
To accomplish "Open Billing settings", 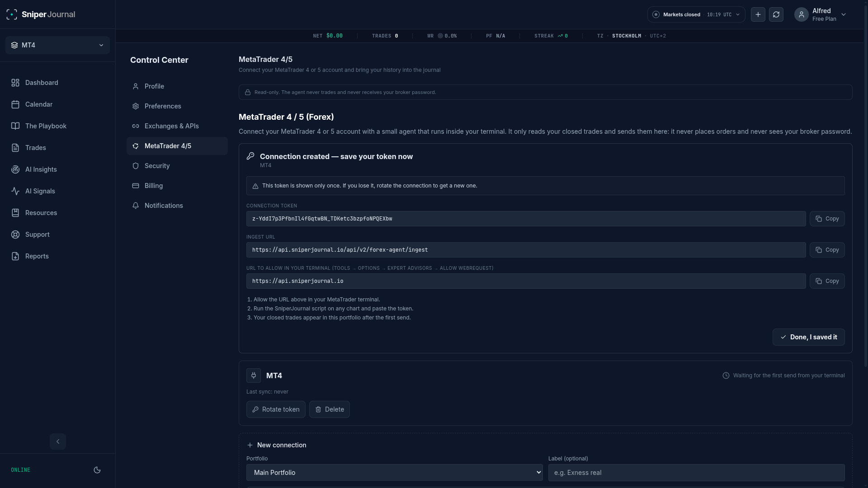I will coord(177,186).
